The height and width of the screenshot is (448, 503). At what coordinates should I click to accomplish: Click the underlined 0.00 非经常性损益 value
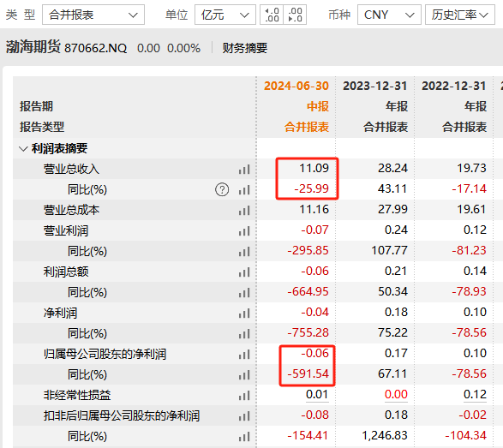396,395
